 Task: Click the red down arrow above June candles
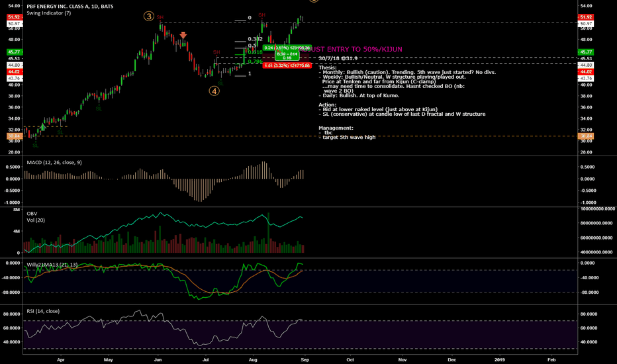click(183, 36)
